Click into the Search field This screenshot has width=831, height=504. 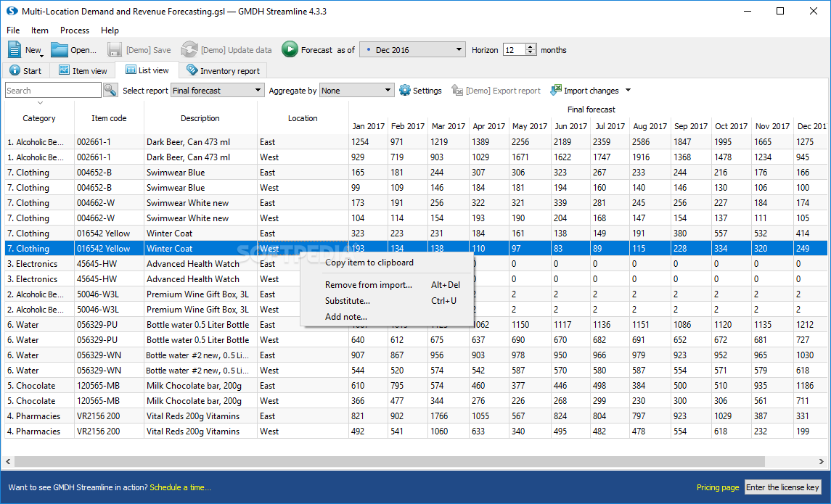[x=53, y=91]
